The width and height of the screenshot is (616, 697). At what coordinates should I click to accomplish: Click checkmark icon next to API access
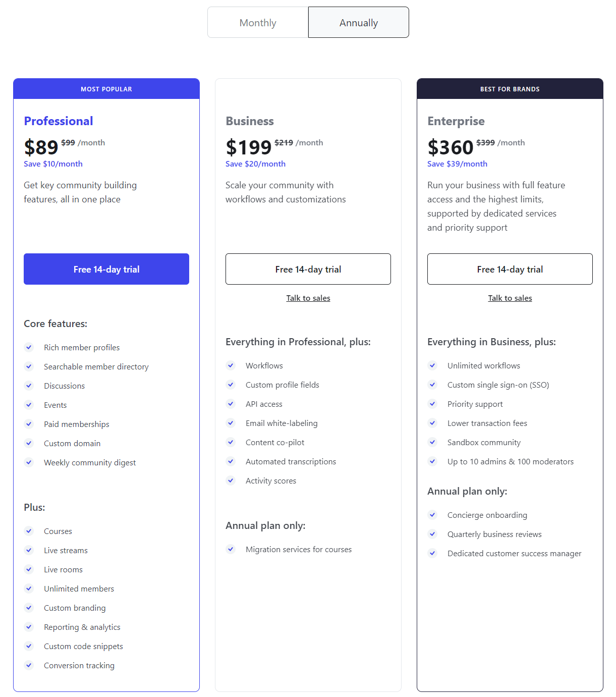point(231,404)
